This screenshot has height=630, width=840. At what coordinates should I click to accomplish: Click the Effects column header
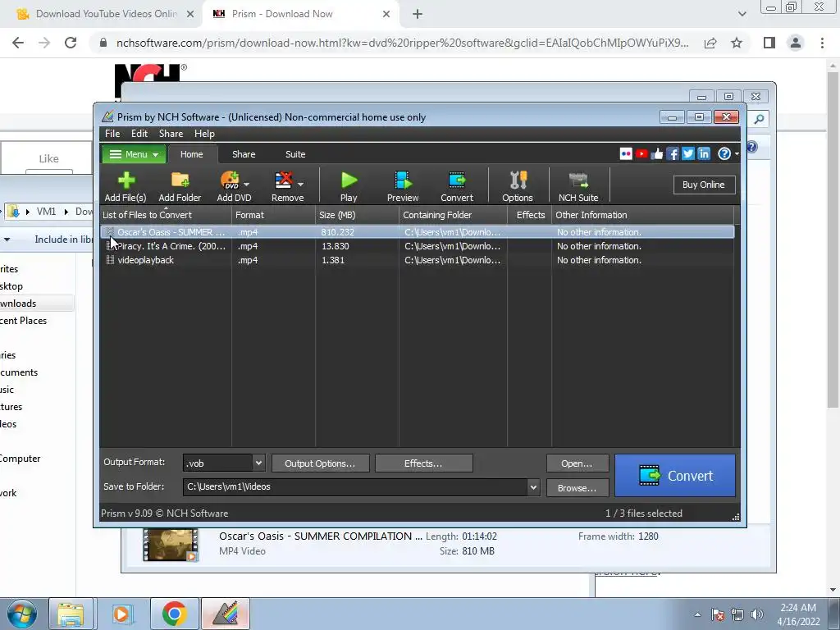pyautogui.click(x=530, y=215)
